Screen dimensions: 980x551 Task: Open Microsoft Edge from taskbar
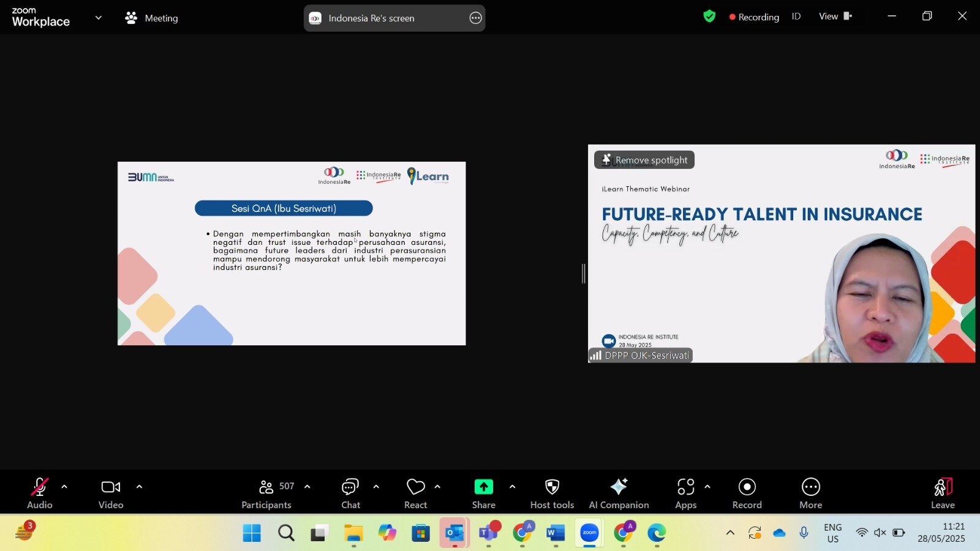[657, 533]
